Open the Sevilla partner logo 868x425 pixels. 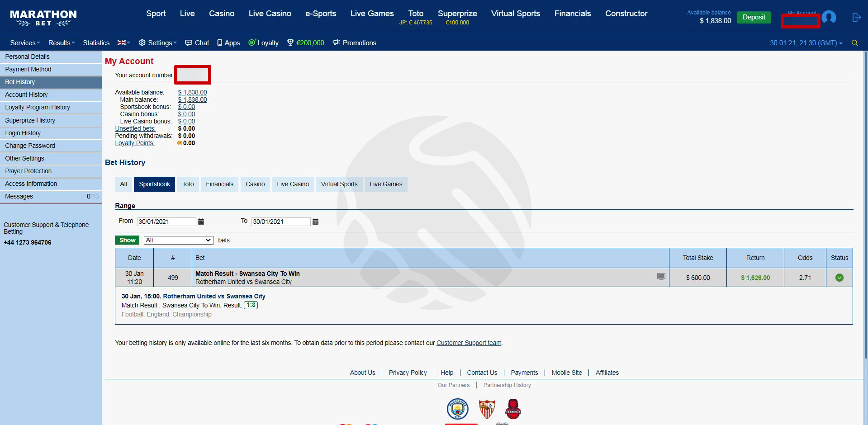click(x=487, y=409)
